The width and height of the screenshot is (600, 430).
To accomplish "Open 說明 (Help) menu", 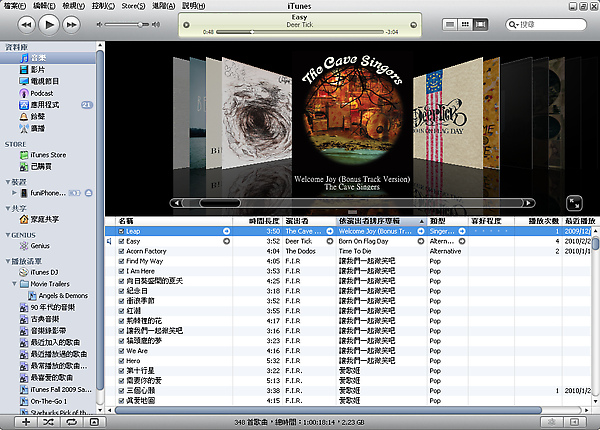I will [x=193, y=6].
